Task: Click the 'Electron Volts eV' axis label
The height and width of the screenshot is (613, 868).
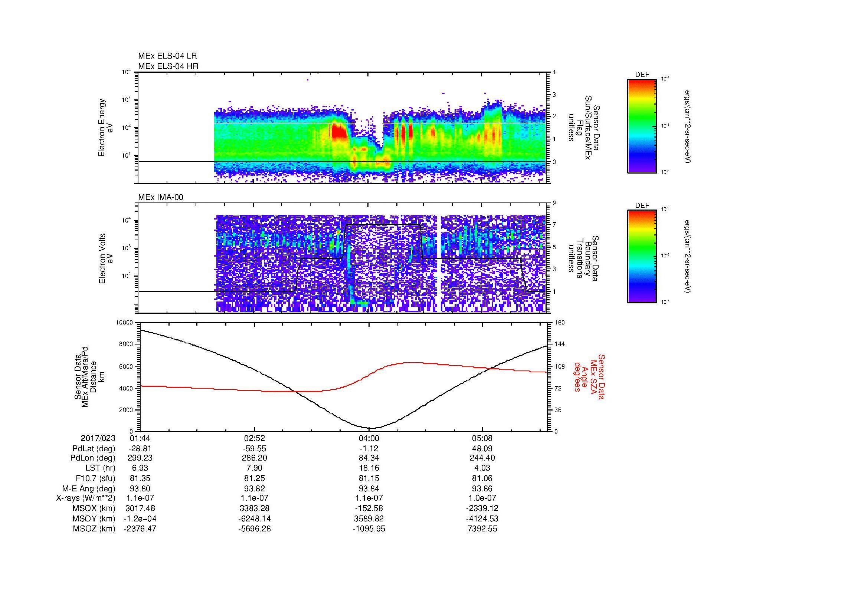Action: [106, 259]
